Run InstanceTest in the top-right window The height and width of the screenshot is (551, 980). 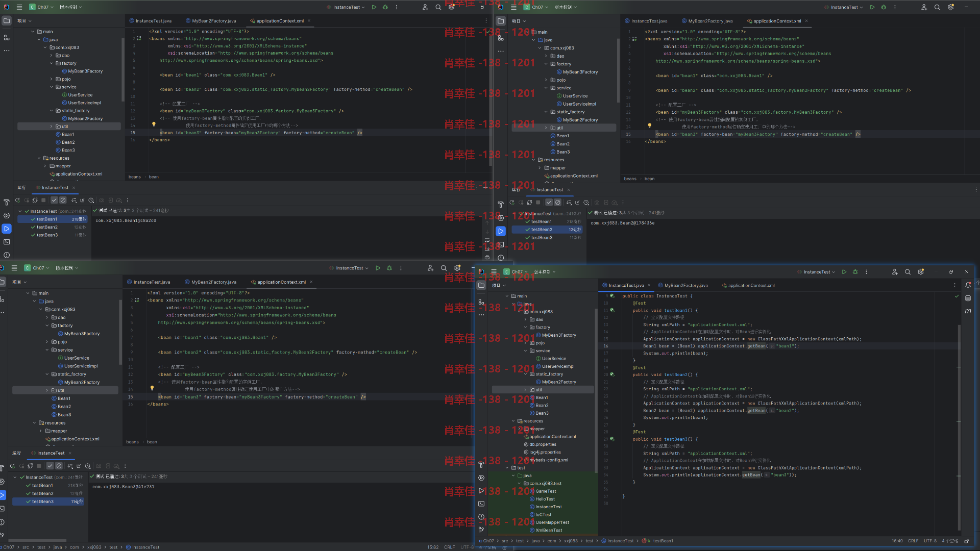click(872, 7)
